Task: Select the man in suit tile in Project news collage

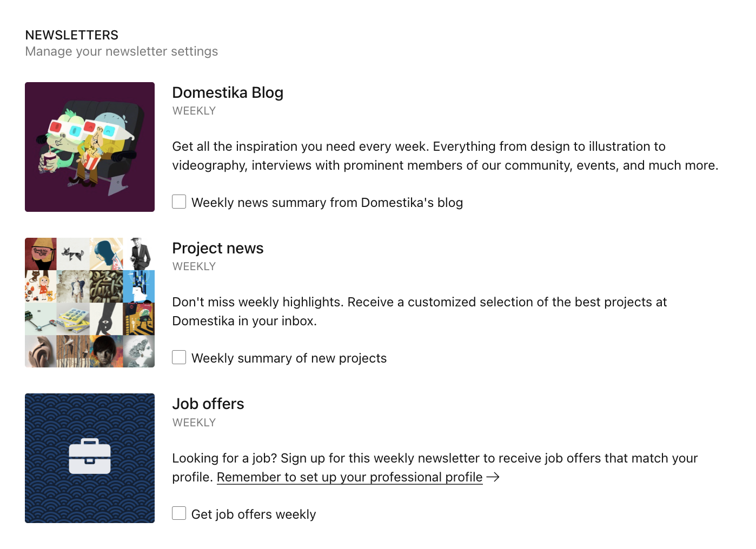Action: pos(139,254)
